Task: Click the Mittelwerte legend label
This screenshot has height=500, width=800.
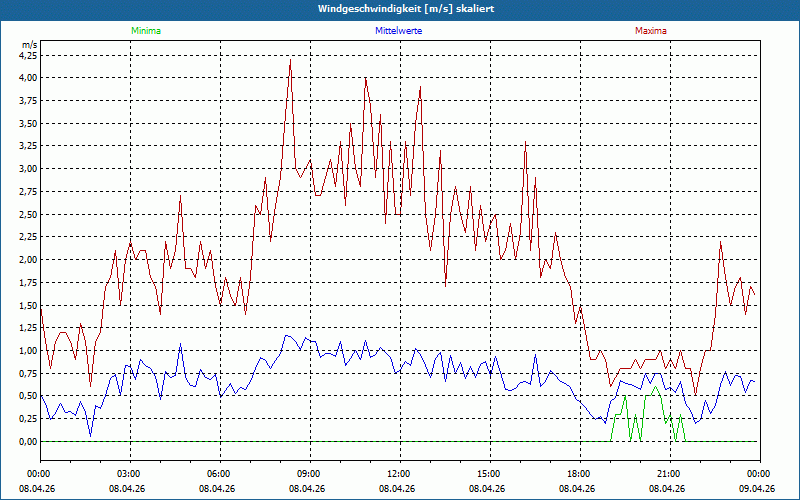Action: tap(398, 31)
